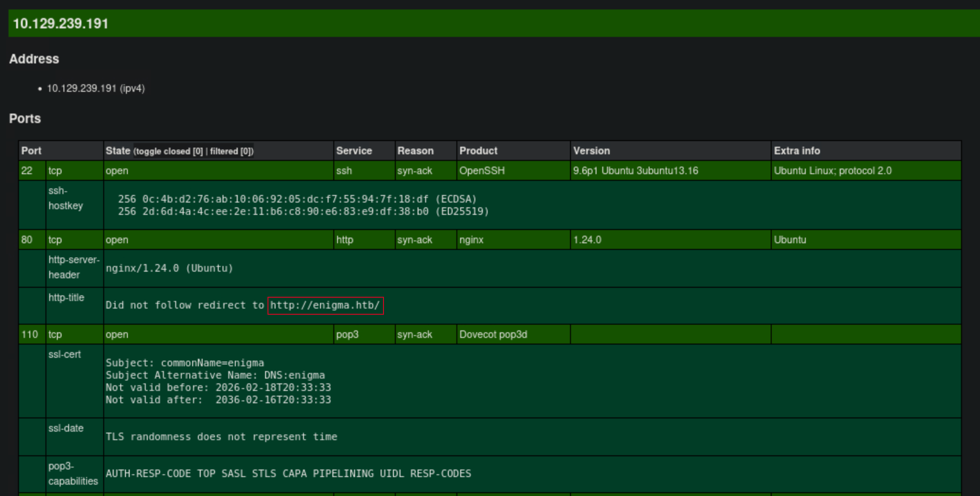Toggle filtered ports in State header
The height and width of the screenshot is (496, 980).
(231, 151)
